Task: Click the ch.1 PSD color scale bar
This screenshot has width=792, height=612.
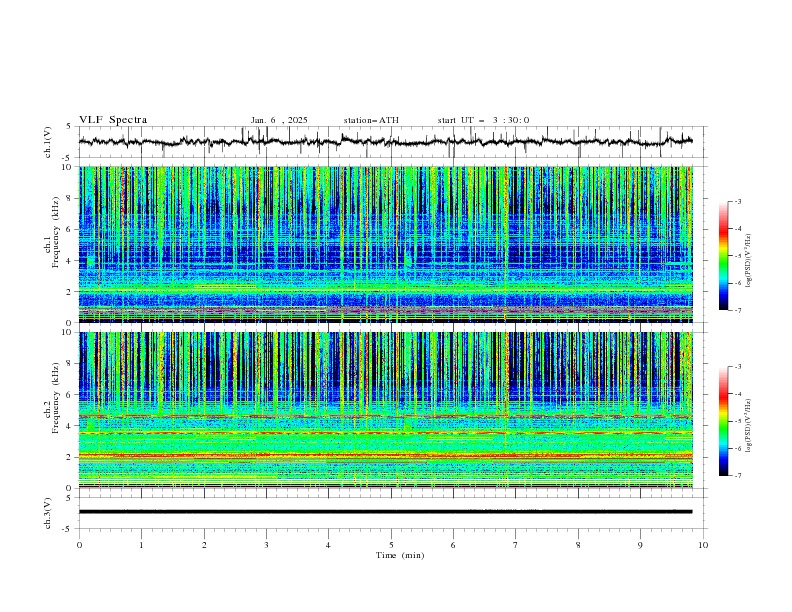Action: coord(723,256)
